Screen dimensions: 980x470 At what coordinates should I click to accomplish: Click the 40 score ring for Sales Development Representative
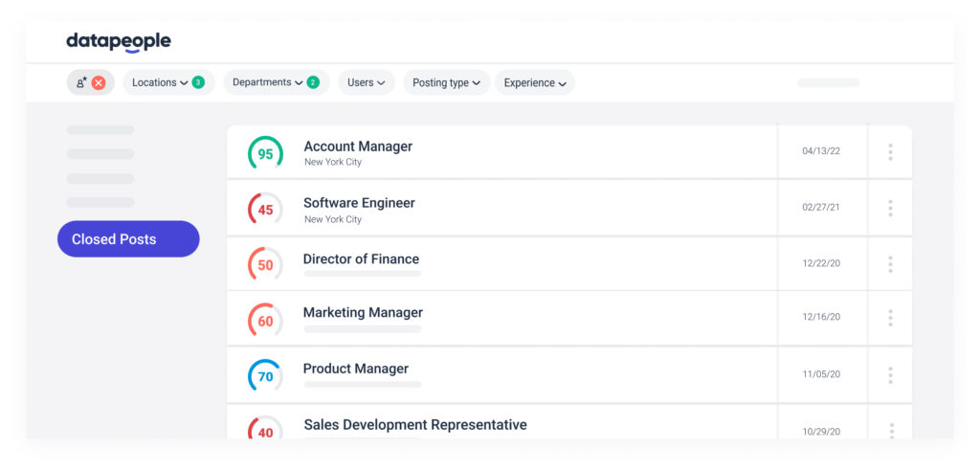(x=266, y=428)
